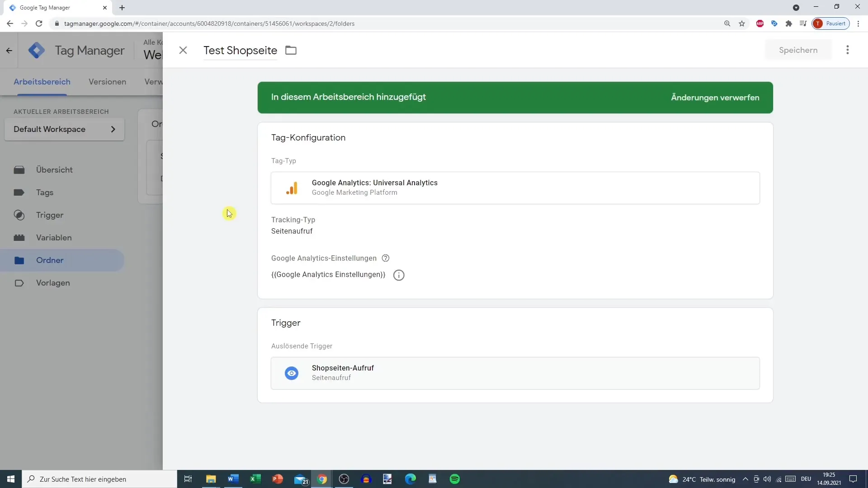
Task: Expand the Default Workspace selector
Action: (64, 129)
